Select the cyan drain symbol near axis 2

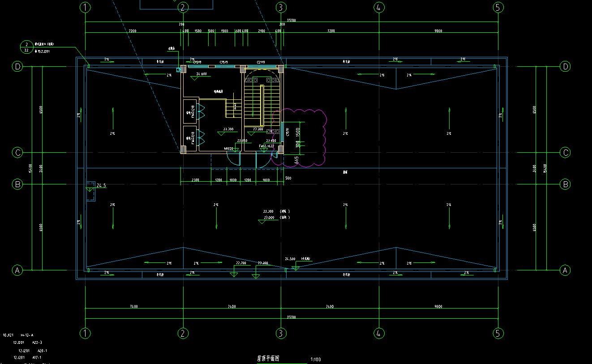[x=179, y=69]
